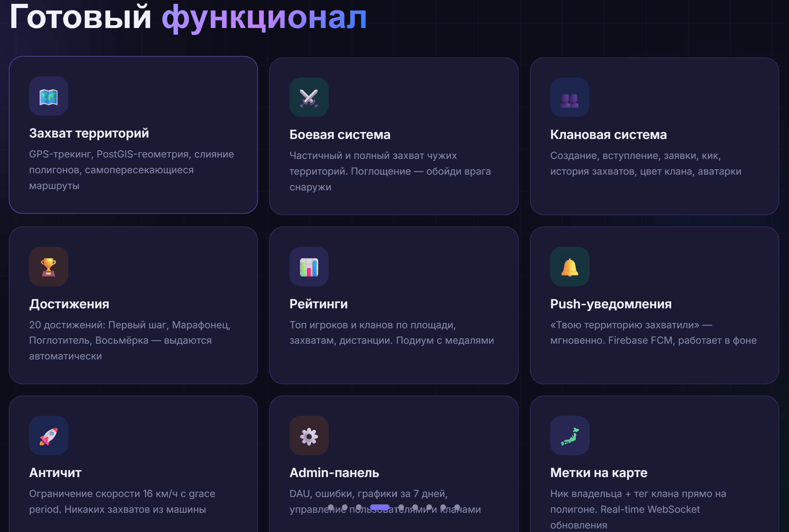Click the world map icon

tap(48, 96)
